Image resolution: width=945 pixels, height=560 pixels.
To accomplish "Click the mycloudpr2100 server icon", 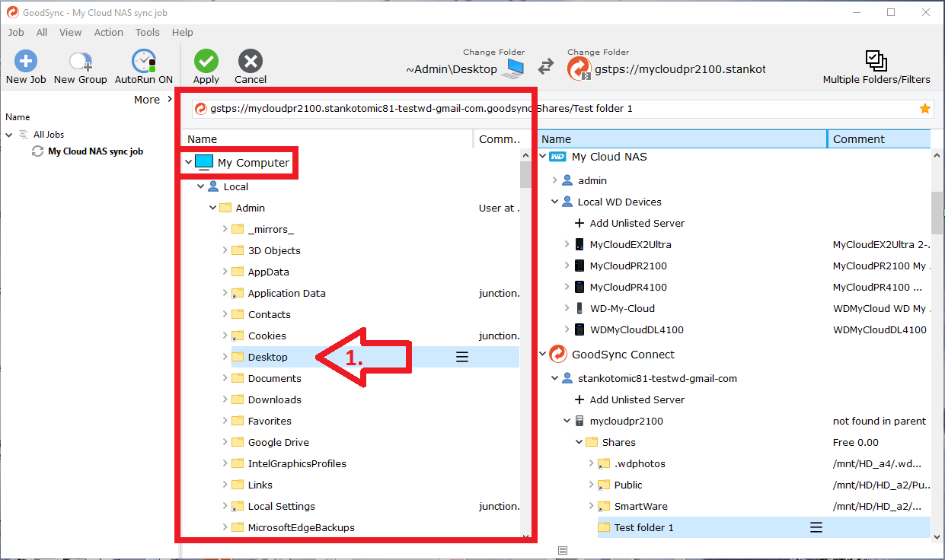I will point(579,421).
